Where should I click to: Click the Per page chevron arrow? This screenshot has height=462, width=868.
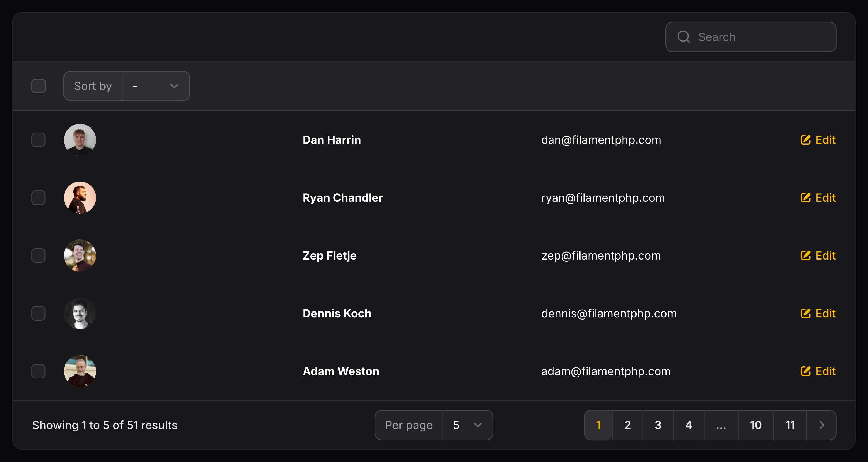(x=477, y=425)
